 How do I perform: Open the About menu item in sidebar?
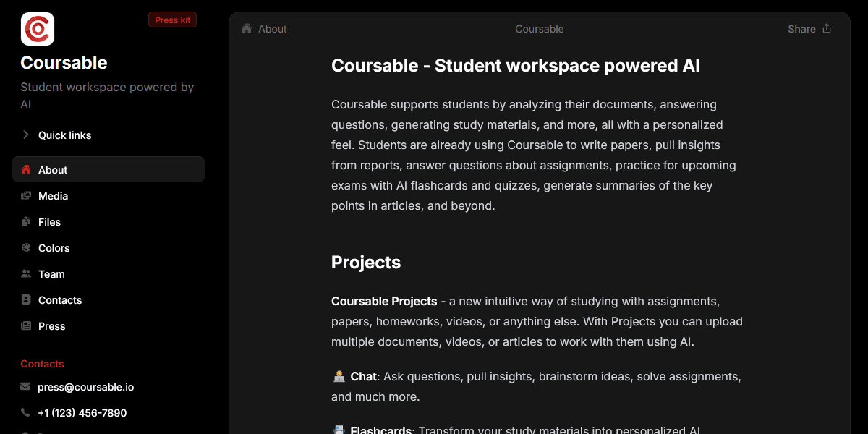53,170
